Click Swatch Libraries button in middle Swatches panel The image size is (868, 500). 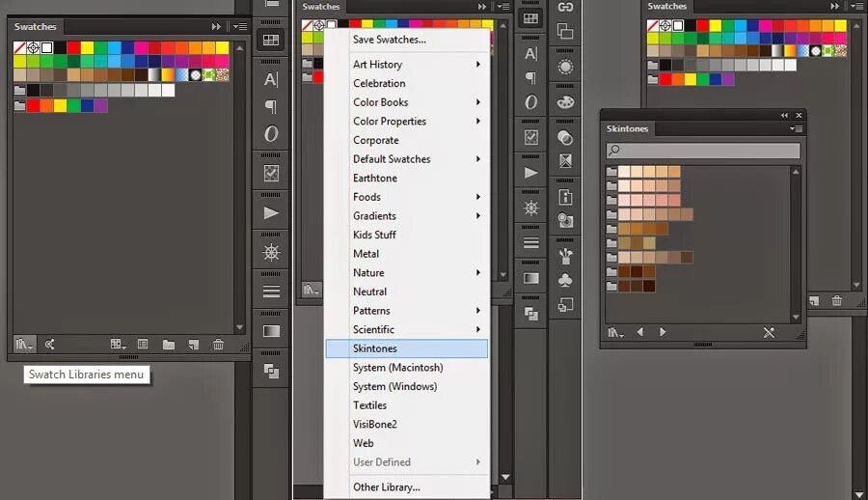click(x=312, y=289)
